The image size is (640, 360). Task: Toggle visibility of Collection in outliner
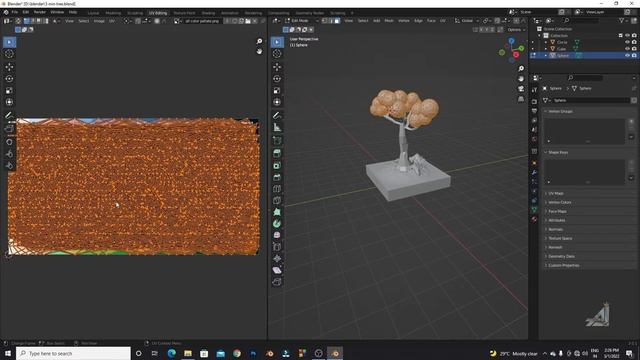click(627, 36)
